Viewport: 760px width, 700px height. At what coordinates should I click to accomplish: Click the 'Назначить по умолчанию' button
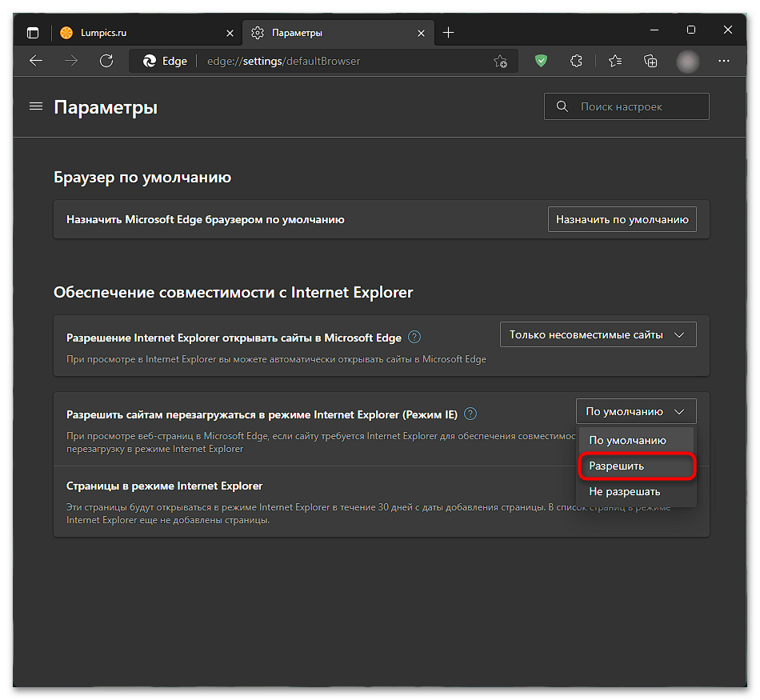(x=622, y=219)
